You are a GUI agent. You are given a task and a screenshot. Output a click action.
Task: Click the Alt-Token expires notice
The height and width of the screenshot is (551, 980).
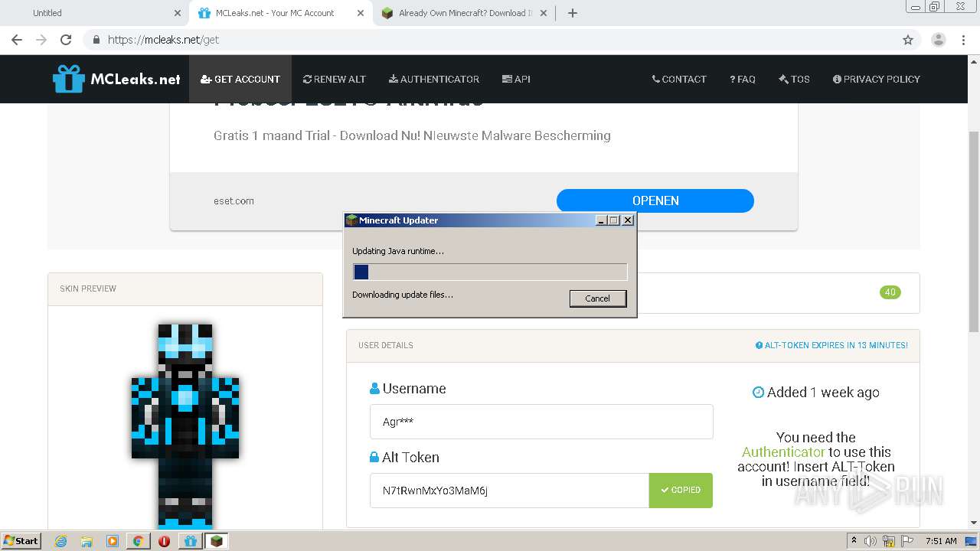831,345
